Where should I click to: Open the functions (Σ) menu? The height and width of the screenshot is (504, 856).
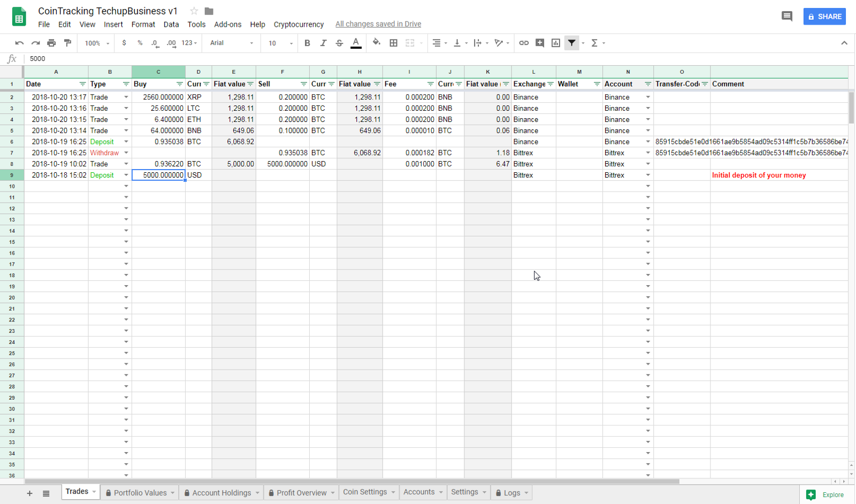coord(594,43)
